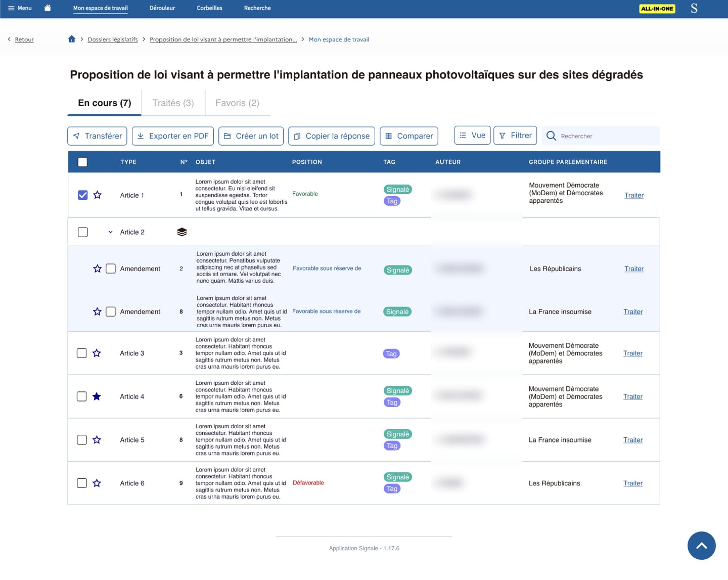Toggle favorite star for Article 6
This screenshot has height=580, width=728.
click(97, 483)
